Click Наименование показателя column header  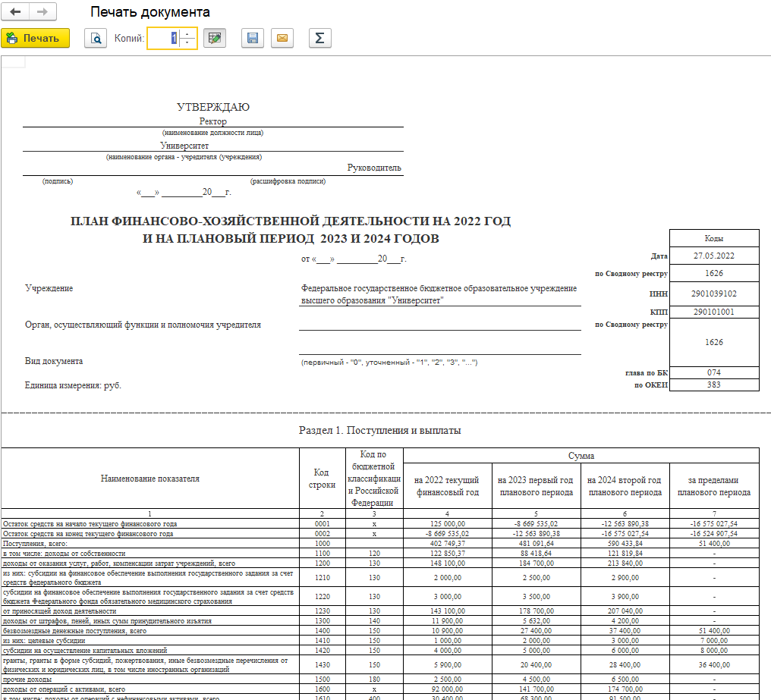pyautogui.click(x=150, y=479)
